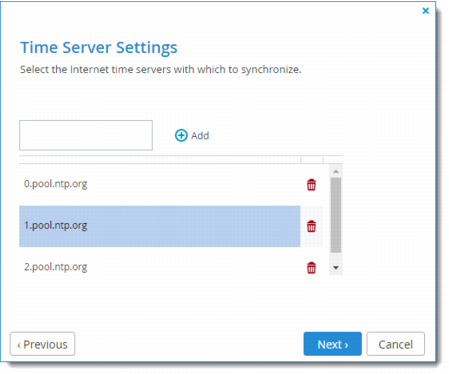This screenshot has width=449, height=374.
Task: Click trash icon for 1.pool.ntp.org
Action: click(x=311, y=226)
